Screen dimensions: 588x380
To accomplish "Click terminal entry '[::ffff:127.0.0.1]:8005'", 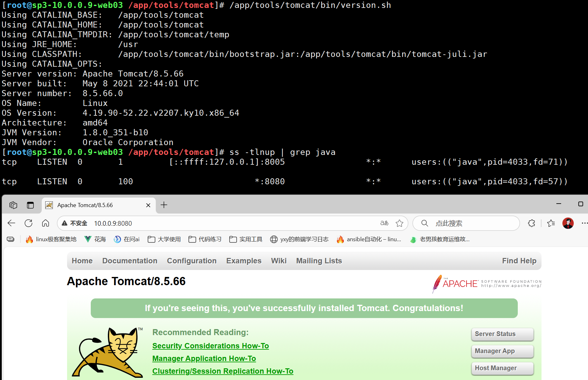I will tap(227, 162).
